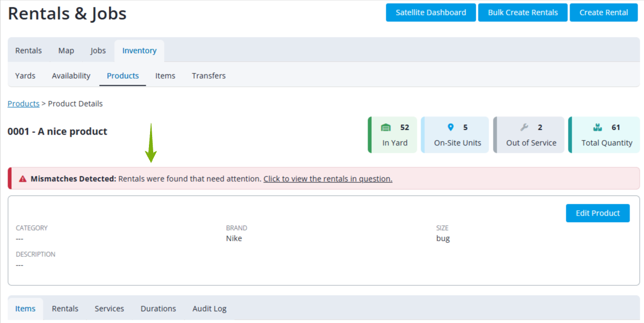The image size is (644, 323).
Task: Click the brand value Nike
Action: 234,238
